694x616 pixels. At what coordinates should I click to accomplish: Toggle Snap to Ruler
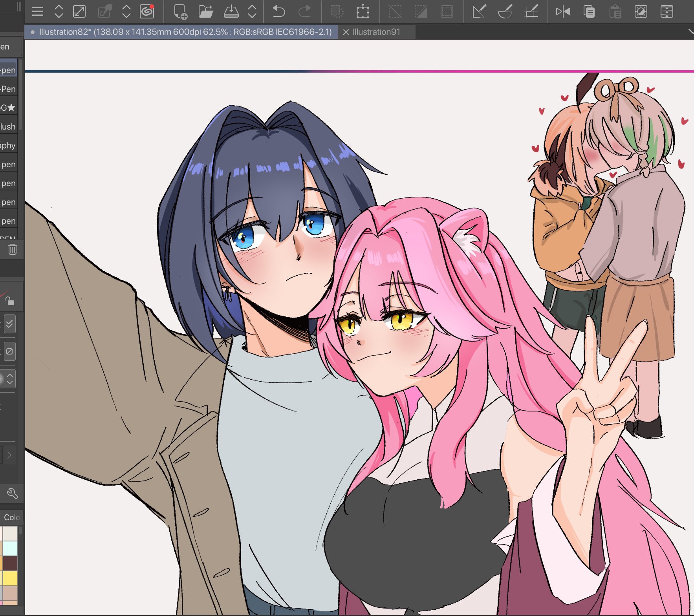(x=479, y=11)
